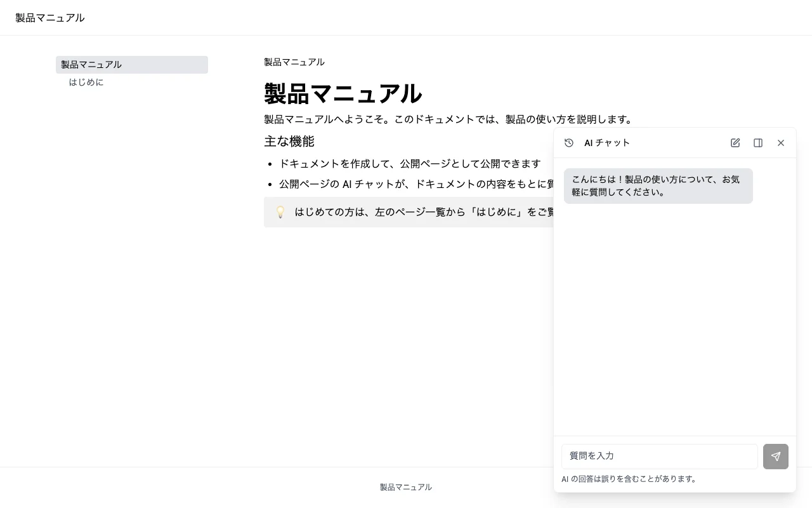Click the 製品マニュアル breadcrumb above heading
812x508 pixels.
[294, 62]
